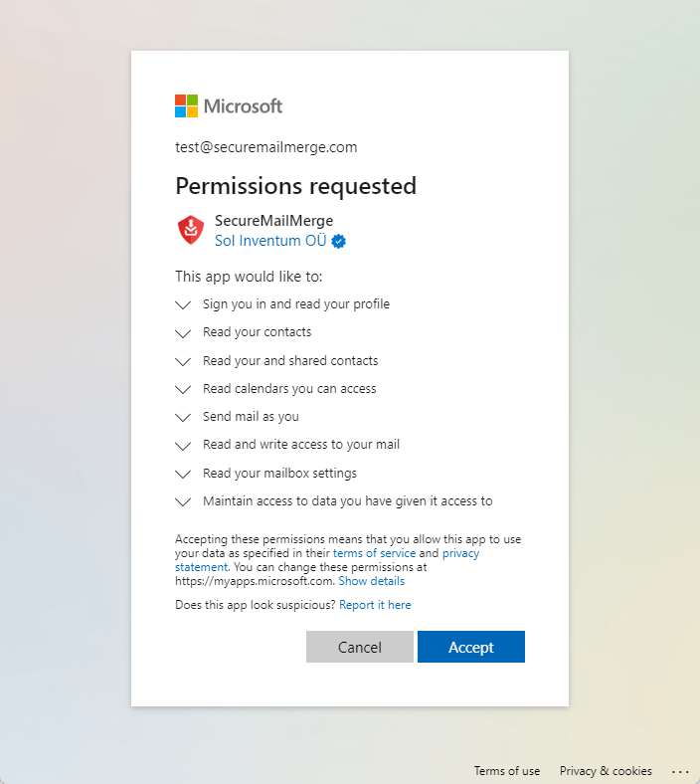Click the 'Show details' link
This screenshot has width=700, height=784.
coord(371,581)
